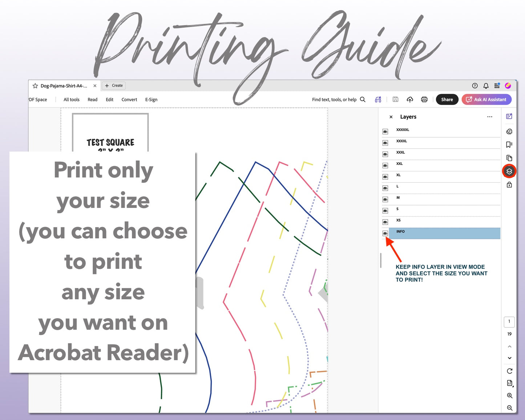This screenshot has height=420, width=525.
Task: Open the notifications bell icon
Action: pos(486,86)
